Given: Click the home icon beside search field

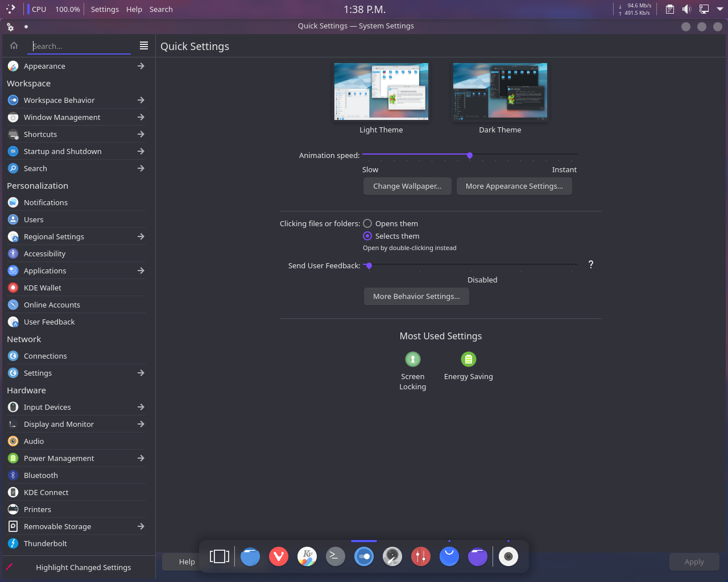Looking at the screenshot, I should point(14,46).
